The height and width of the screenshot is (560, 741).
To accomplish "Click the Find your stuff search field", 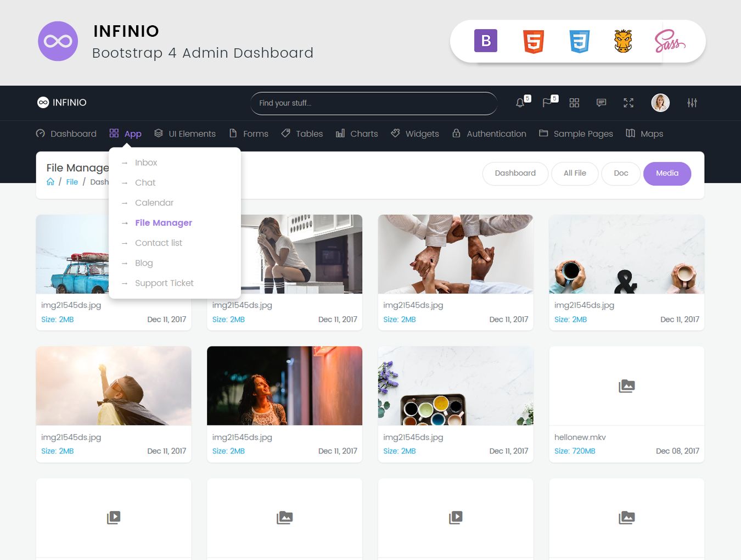I will coord(374,103).
